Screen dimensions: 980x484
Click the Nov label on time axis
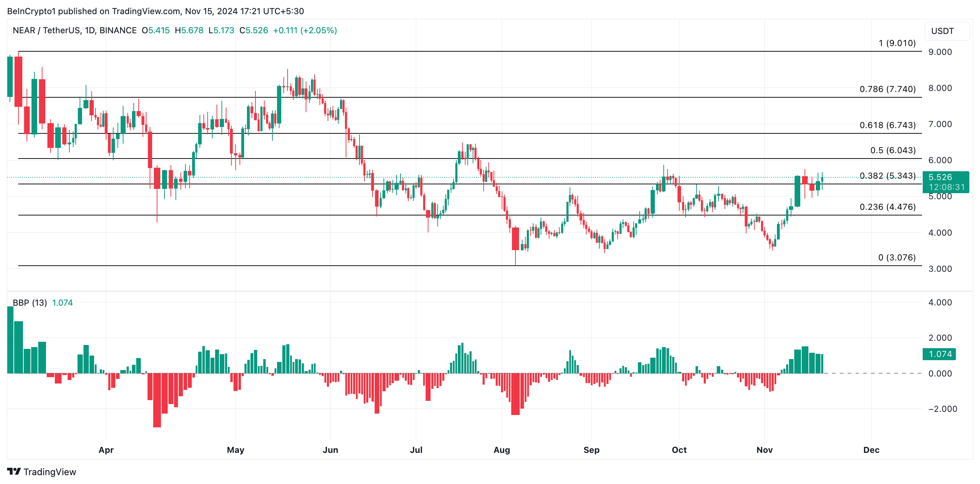[x=764, y=450]
